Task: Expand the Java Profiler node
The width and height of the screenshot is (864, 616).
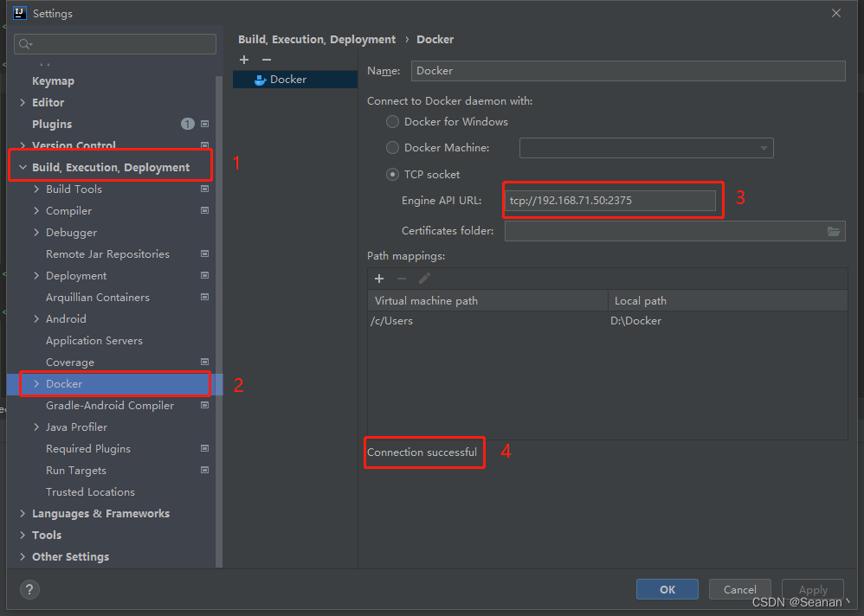Action: (x=36, y=427)
